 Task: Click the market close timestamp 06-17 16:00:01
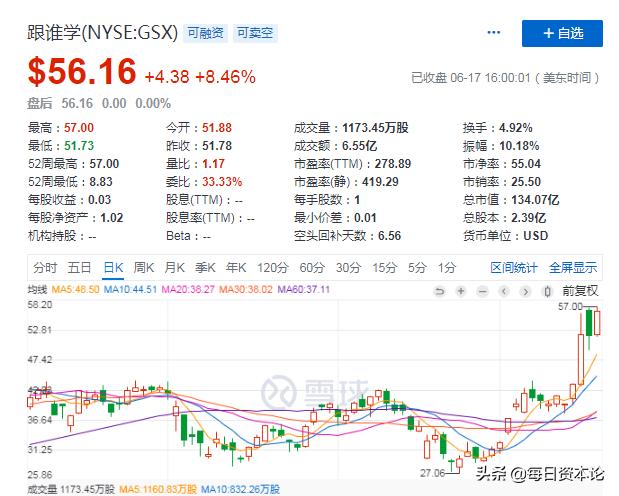[490, 77]
